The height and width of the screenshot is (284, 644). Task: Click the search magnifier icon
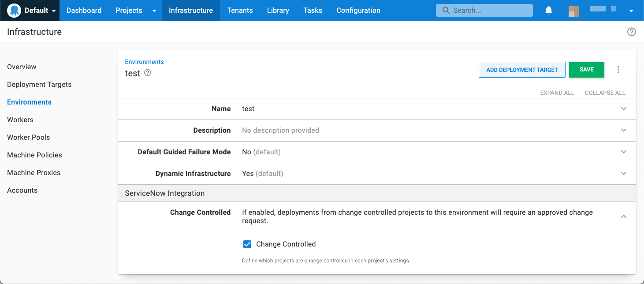coord(447,10)
